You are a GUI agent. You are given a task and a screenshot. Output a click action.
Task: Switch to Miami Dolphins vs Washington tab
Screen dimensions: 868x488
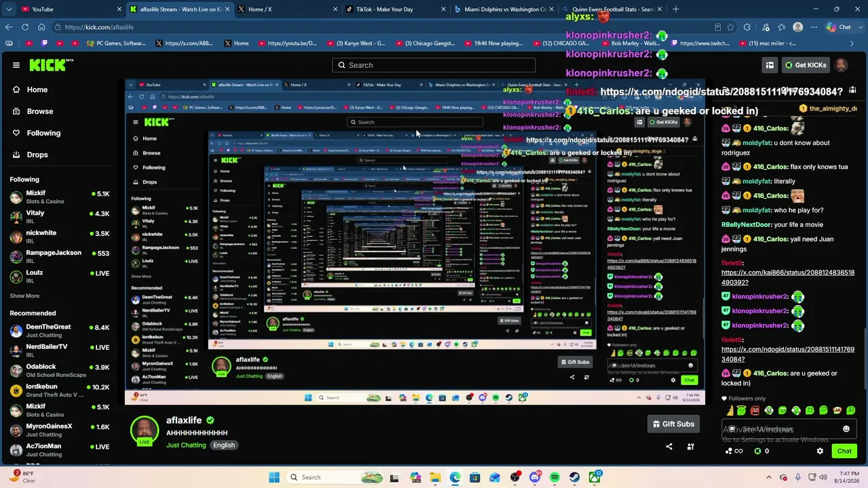click(x=505, y=9)
